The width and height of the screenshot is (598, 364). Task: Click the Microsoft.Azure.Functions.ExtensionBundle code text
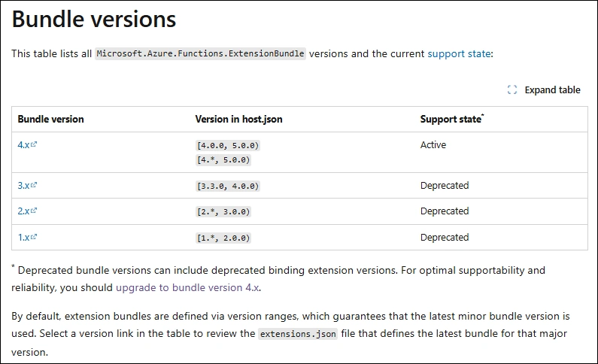[x=200, y=54]
